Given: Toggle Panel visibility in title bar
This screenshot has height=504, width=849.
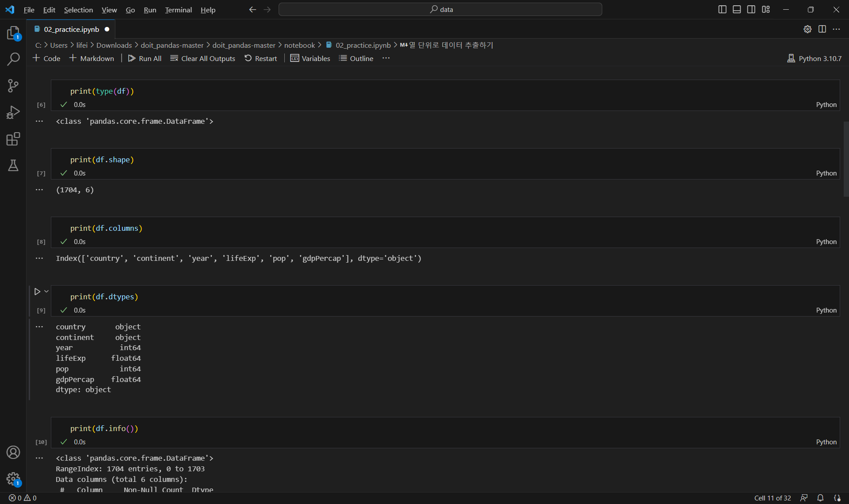Looking at the screenshot, I should 737,9.
